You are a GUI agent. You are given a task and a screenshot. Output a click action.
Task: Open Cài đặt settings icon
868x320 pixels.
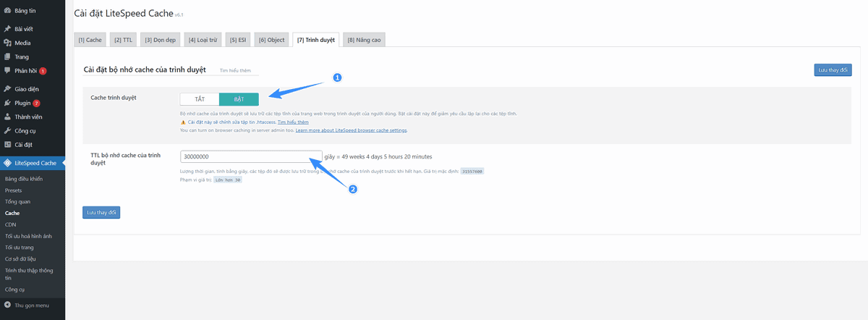coord(7,144)
